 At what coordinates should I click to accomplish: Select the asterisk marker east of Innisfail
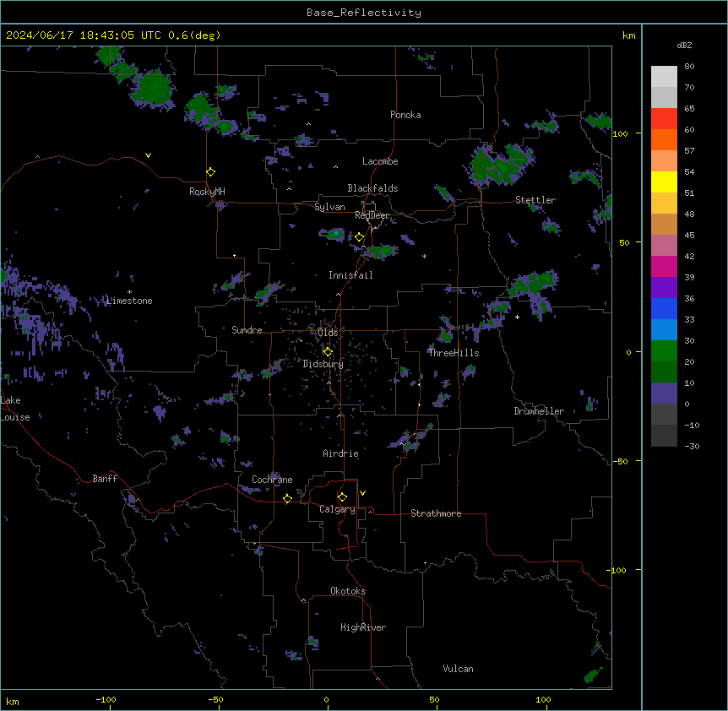(x=424, y=256)
